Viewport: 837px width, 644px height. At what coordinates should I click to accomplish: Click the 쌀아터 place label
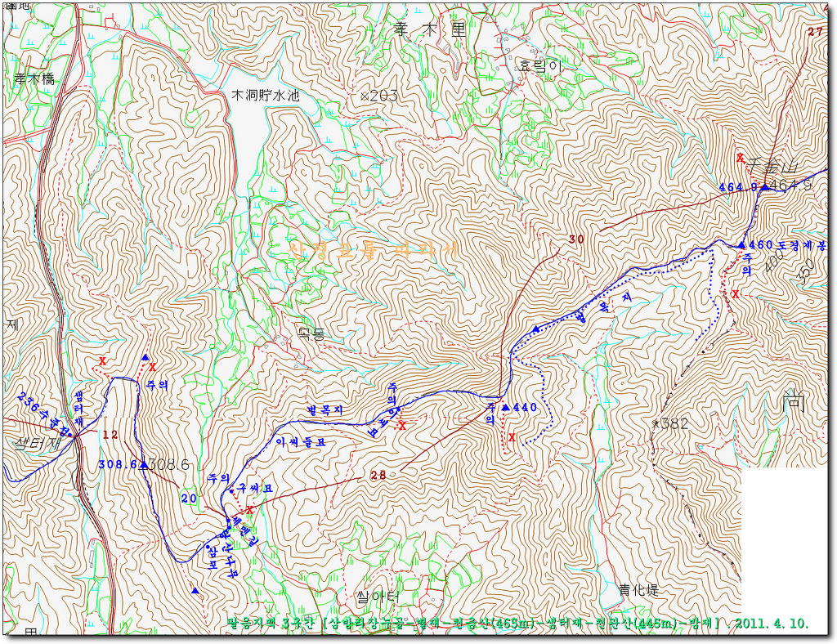pos(377,597)
